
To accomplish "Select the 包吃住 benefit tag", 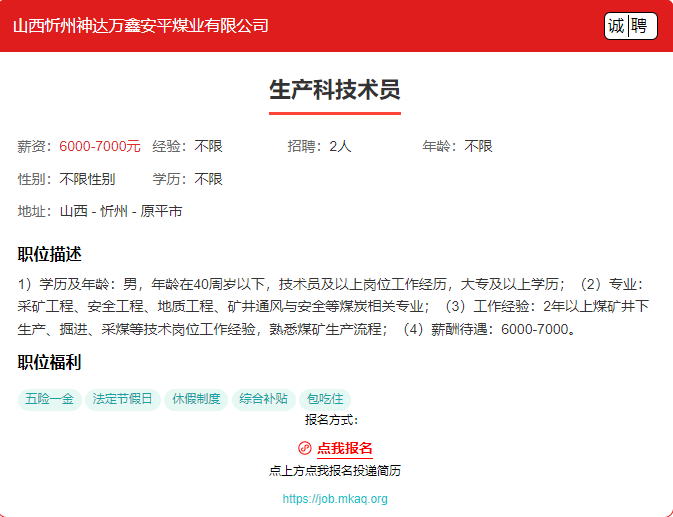I will coord(325,399).
